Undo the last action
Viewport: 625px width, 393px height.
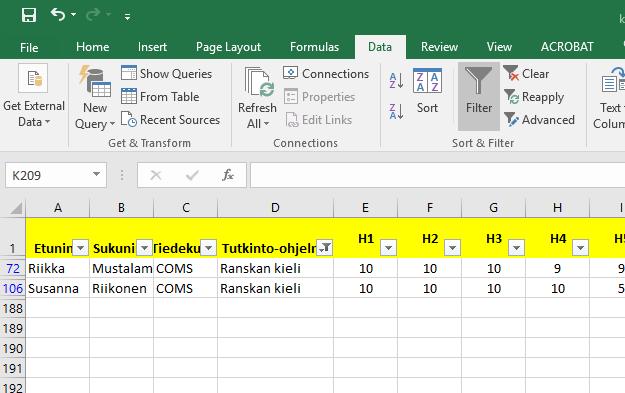58,15
